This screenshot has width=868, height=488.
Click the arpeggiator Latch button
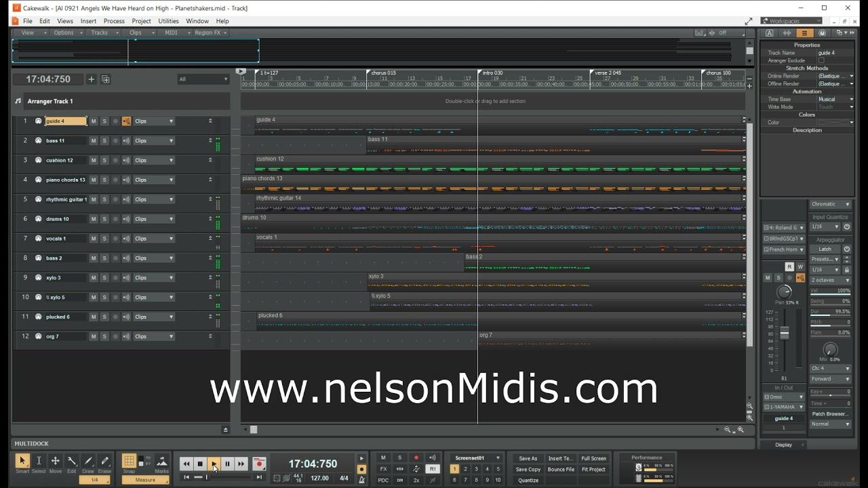[825, 249]
